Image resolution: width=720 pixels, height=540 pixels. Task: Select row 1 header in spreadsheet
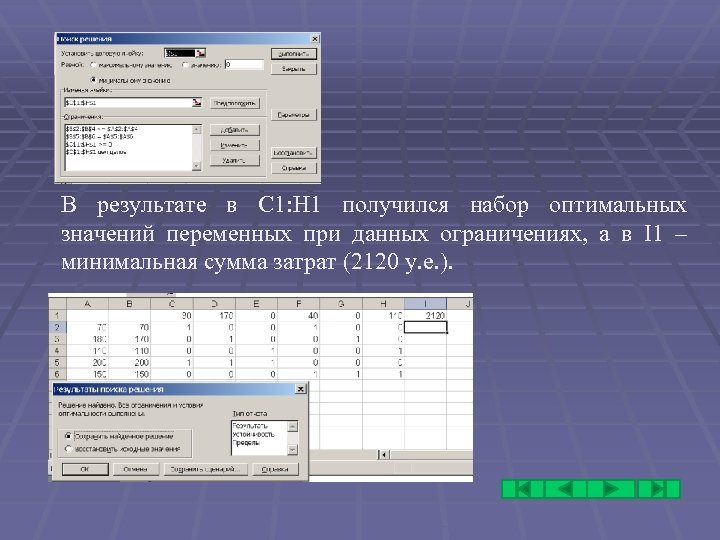click(x=57, y=315)
